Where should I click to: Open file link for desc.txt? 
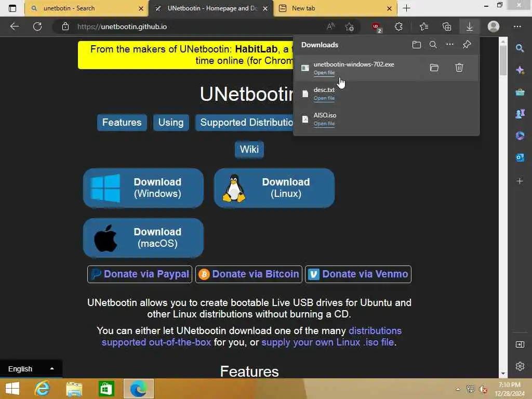pos(324,98)
